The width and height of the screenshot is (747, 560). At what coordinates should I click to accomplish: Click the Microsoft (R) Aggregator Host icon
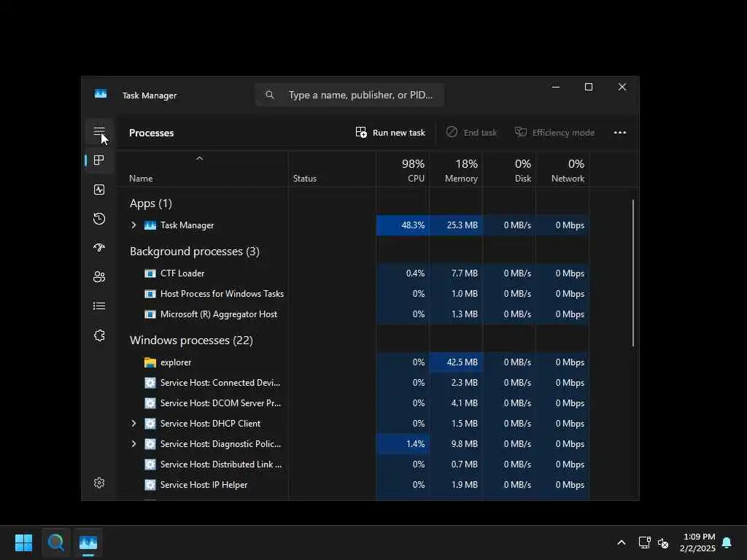click(150, 314)
